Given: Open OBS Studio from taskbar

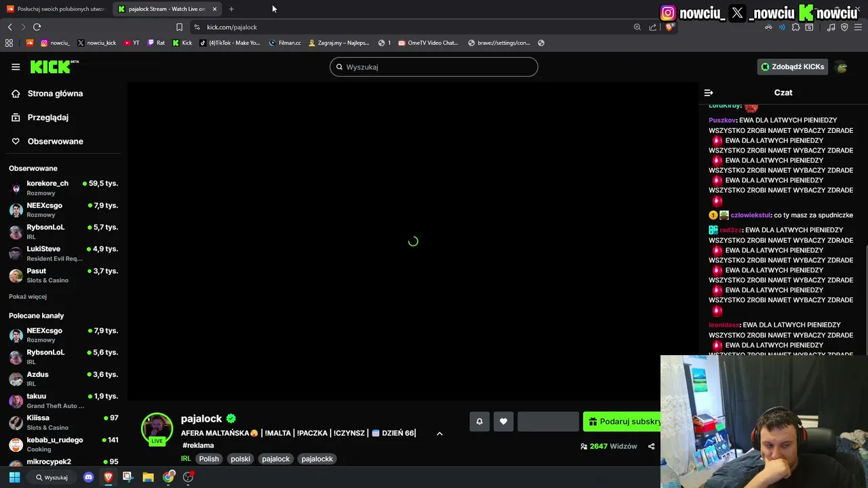Looking at the screenshot, I should click(x=188, y=477).
